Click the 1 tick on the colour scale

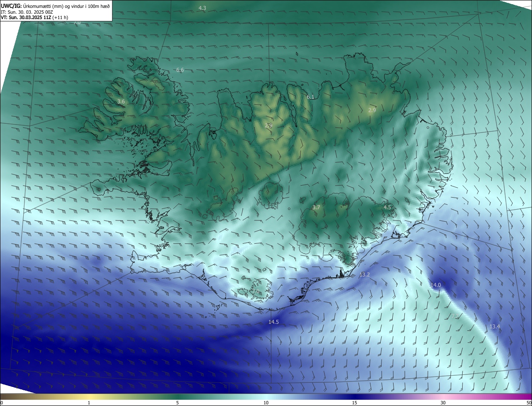coord(89,403)
